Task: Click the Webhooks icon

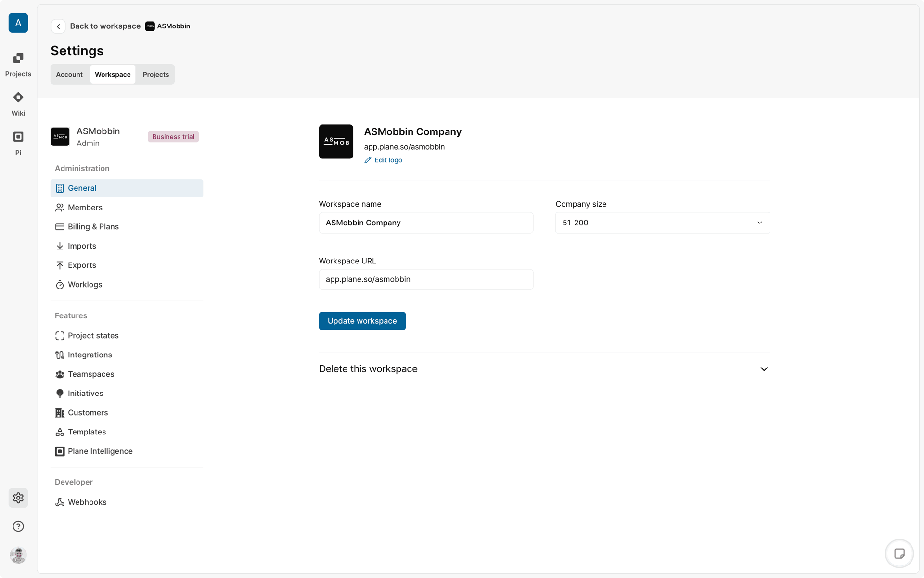Action: [60, 502]
